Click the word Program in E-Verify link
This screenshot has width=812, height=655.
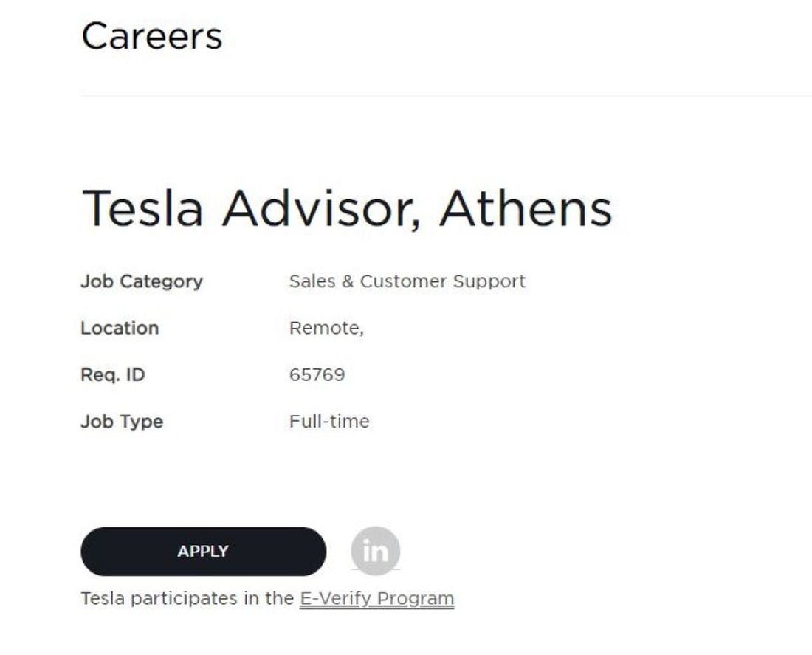click(416, 599)
